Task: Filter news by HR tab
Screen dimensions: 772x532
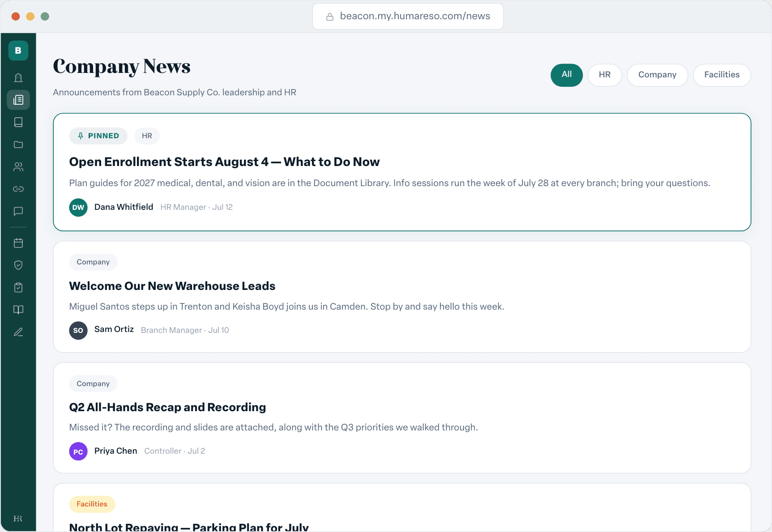Action: (605, 75)
